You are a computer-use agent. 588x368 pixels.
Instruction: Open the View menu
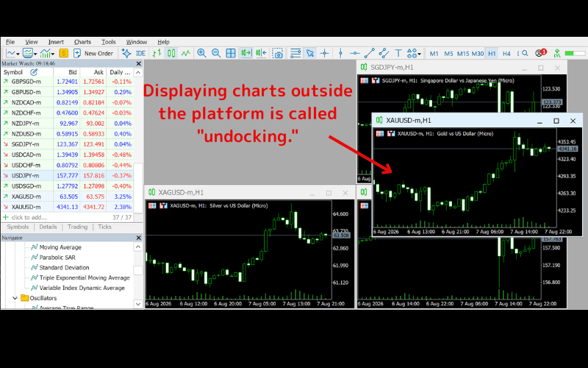coord(32,42)
